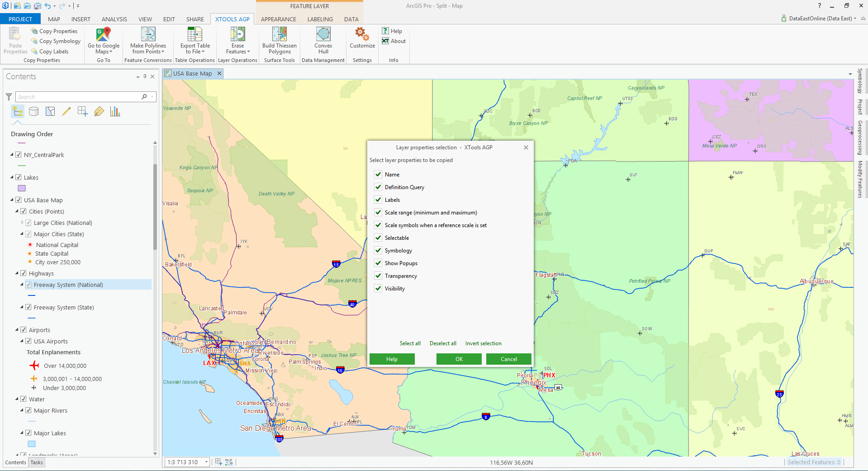Open About XTools entry
Image resolution: width=868 pixels, height=471 pixels.
click(394, 41)
